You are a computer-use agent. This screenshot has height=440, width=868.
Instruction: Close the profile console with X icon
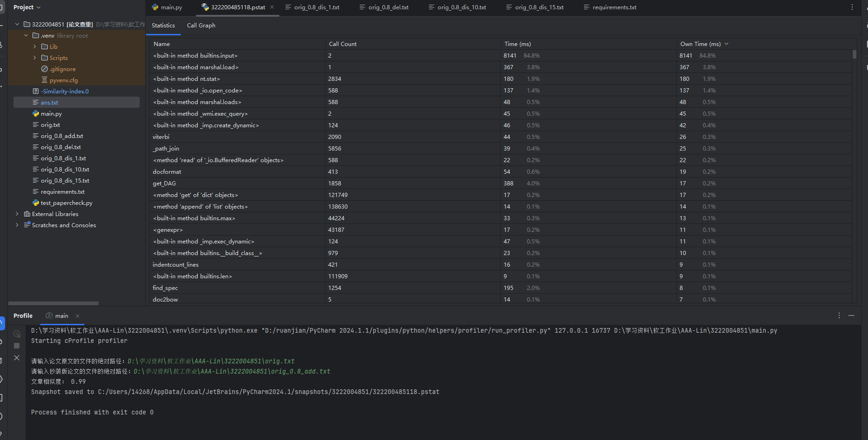coord(17,358)
